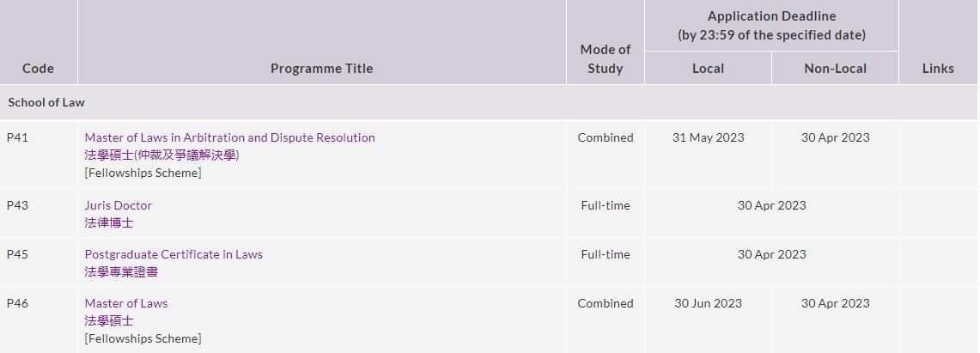This screenshot has height=353, width=980.
Task: Open the P46 Master of Laws link
Action: pos(125,303)
